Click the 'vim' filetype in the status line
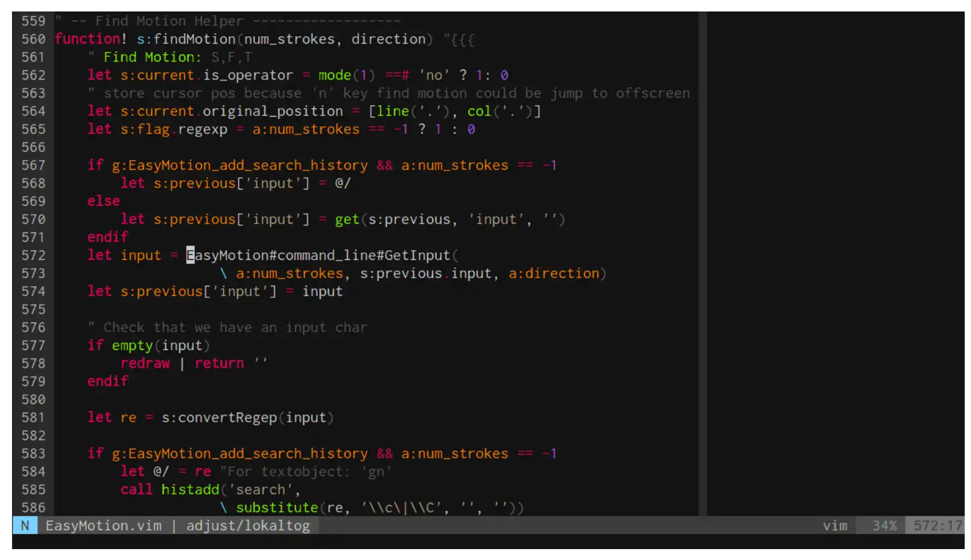971x560 pixels. pos(835,526)
